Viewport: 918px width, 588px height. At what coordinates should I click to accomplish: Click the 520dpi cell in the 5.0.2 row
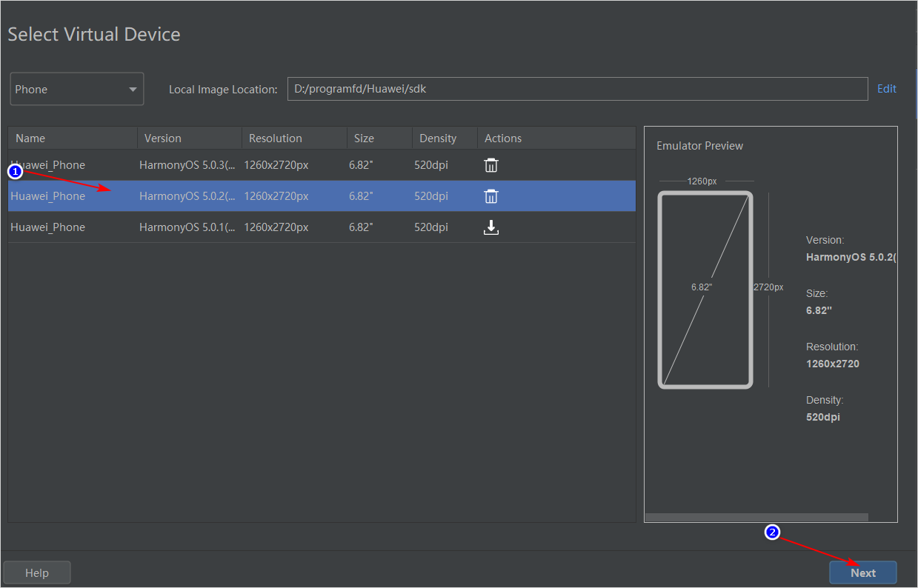coord(431,196)
